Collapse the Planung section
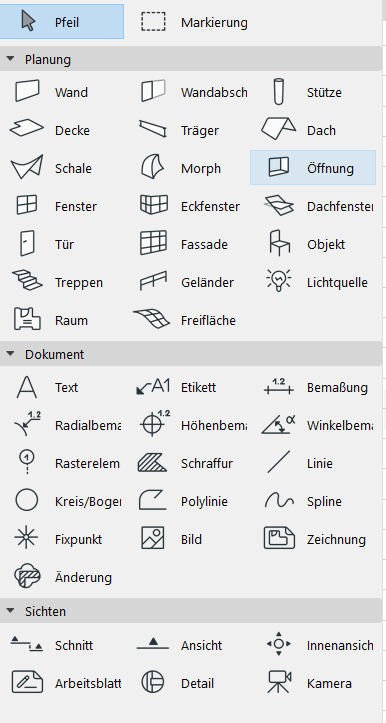 [11, 59]
